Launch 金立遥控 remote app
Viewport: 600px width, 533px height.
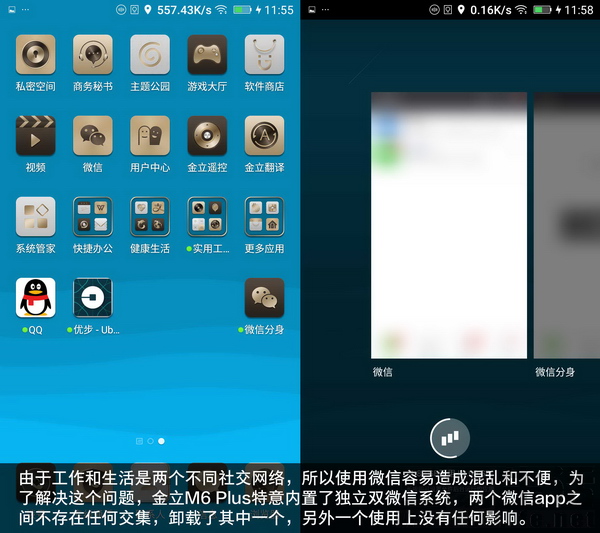click(207, 135)
